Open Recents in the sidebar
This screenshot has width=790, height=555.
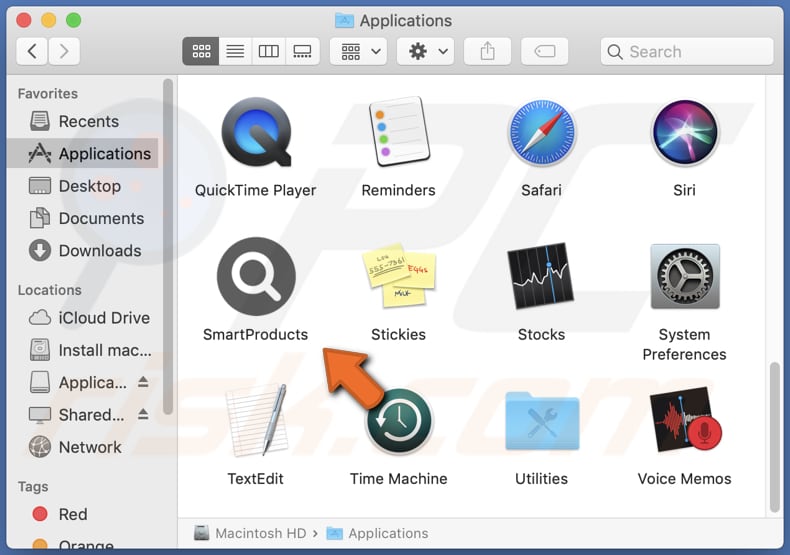pos(83,121)
